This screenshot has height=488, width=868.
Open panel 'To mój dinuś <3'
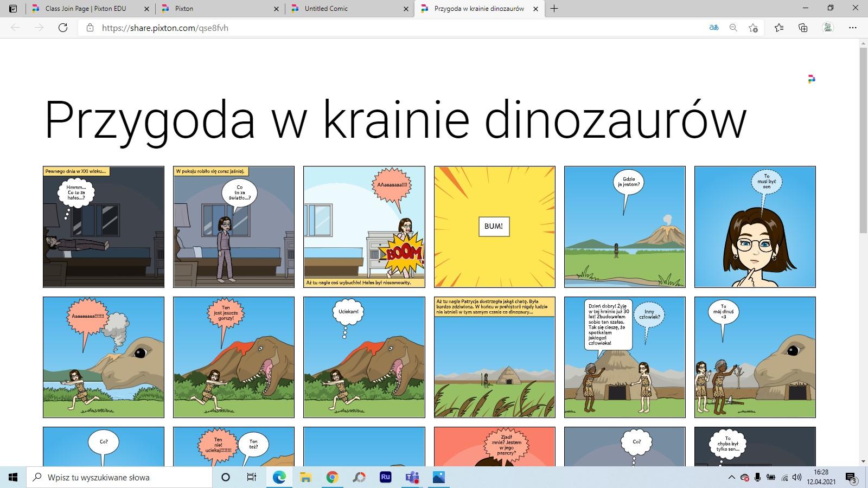(755, 357)
